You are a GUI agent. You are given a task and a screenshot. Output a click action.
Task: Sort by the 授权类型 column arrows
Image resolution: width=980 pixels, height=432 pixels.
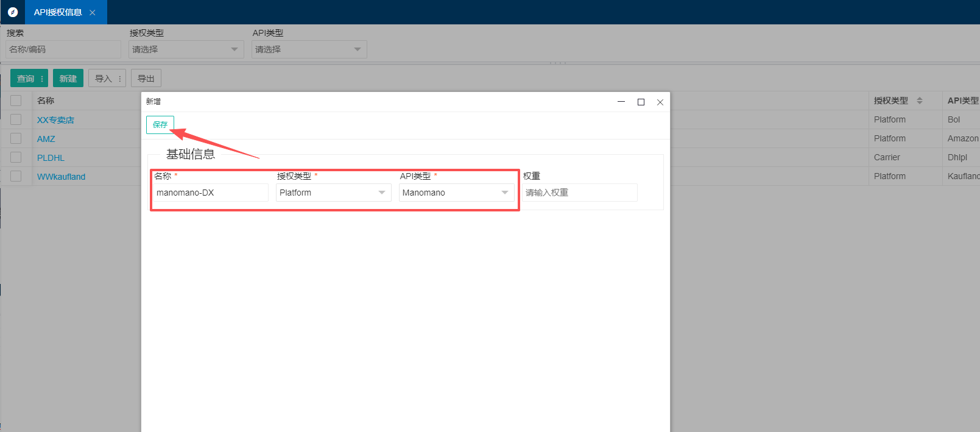[920, 101]
